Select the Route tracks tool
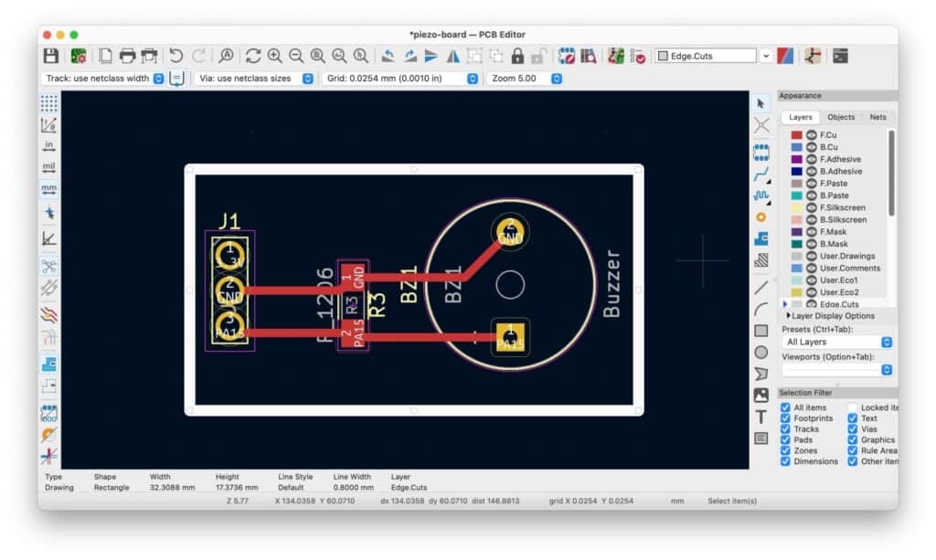Image resolution: width=936 pixels, height=560 pixels. pyautogui.click(x=760, y=174)
